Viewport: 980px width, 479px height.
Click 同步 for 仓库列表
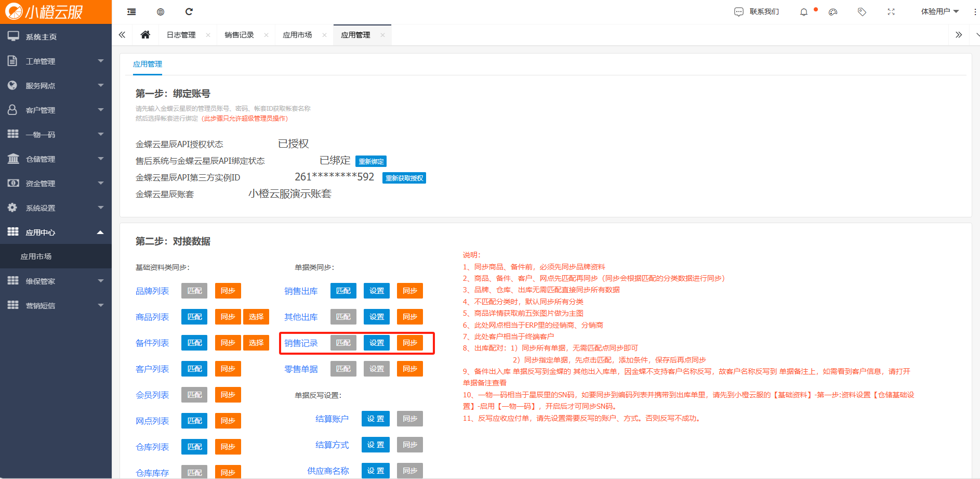click(228, 447)
